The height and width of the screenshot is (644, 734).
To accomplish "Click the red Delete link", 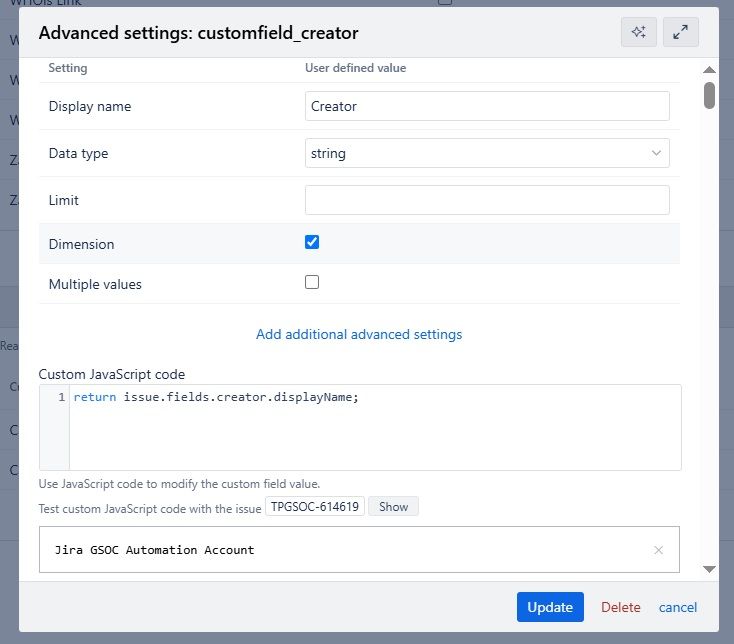I will (620, 607).
